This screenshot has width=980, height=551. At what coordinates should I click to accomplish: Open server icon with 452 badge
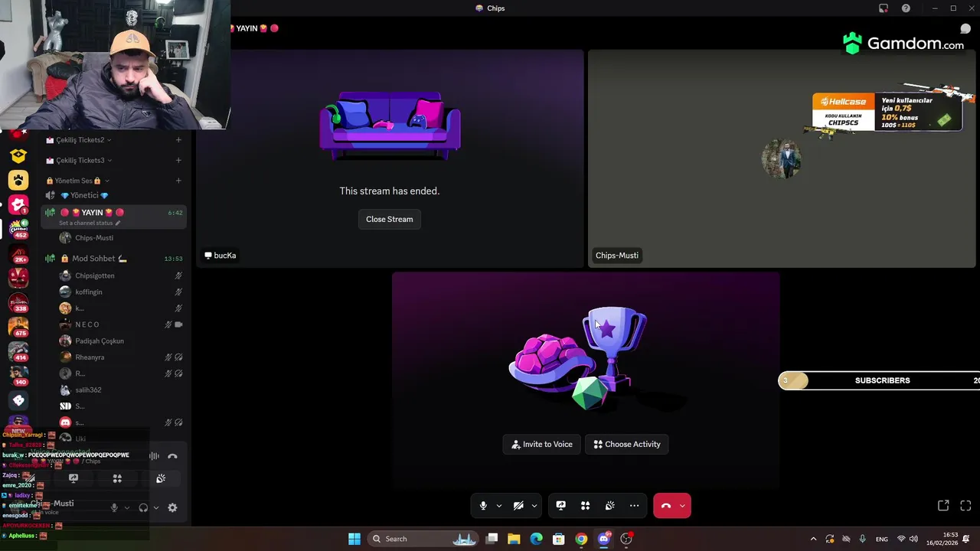[18, 228]
